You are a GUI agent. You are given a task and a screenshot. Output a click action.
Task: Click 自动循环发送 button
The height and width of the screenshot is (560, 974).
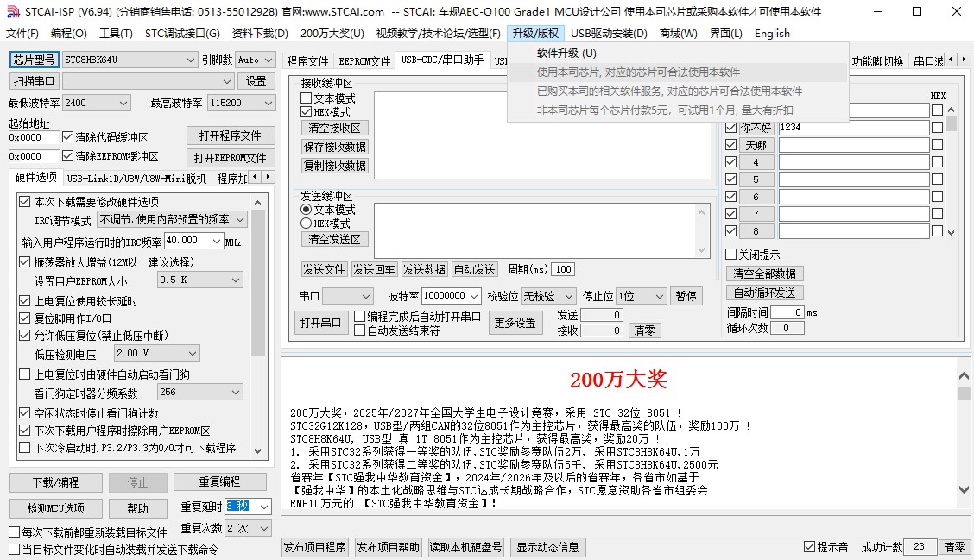(765, 293)
